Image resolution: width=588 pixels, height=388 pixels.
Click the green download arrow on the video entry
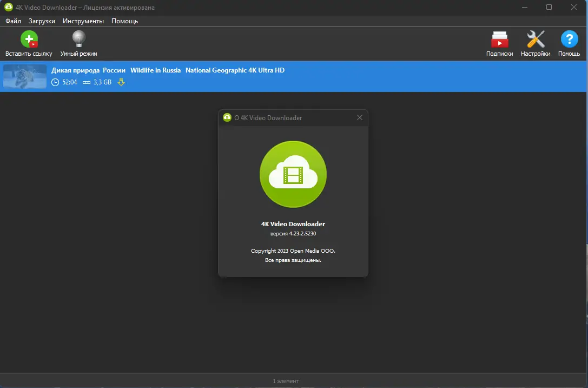121,82
